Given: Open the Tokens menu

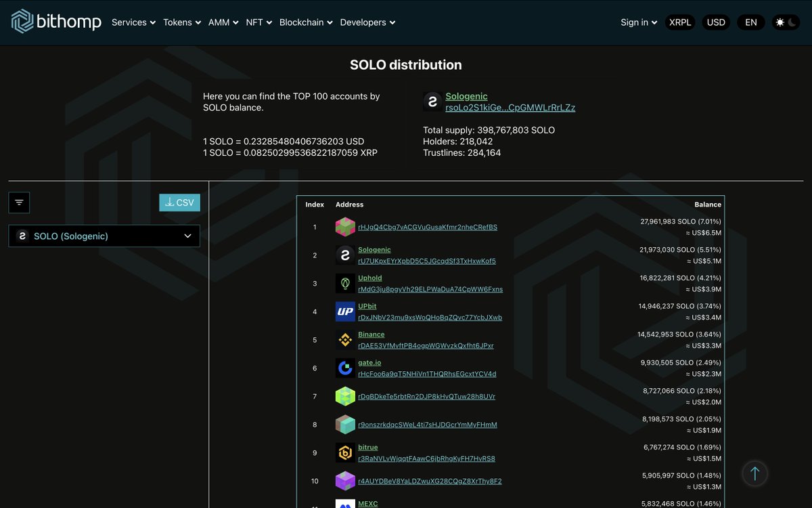Looking at the screenshot, I should [x=182, y=22].
